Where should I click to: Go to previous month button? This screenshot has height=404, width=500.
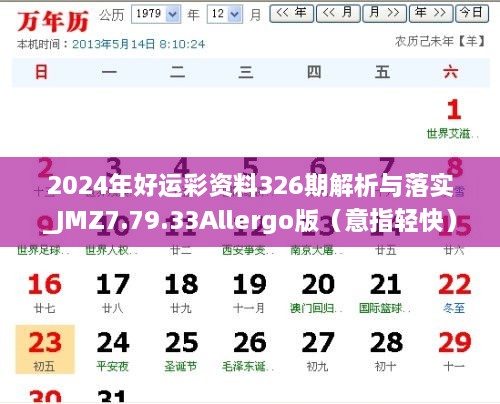point(338,13)
